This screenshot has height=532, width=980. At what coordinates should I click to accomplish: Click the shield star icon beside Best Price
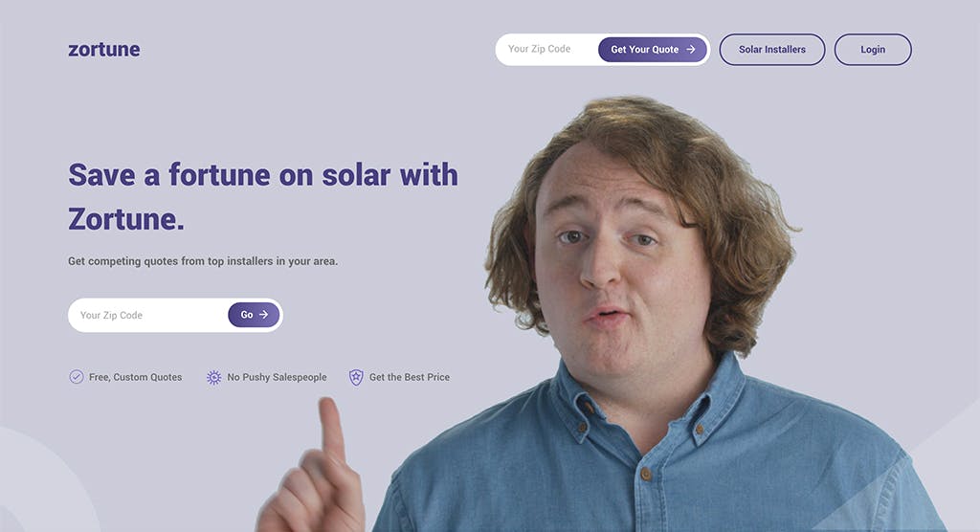pos(356,377)
